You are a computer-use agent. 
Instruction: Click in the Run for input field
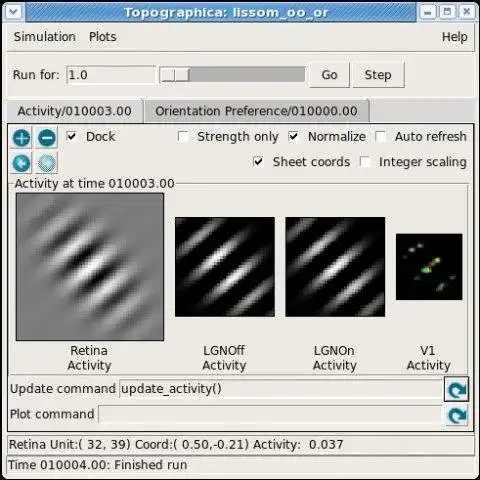[111, 75]
